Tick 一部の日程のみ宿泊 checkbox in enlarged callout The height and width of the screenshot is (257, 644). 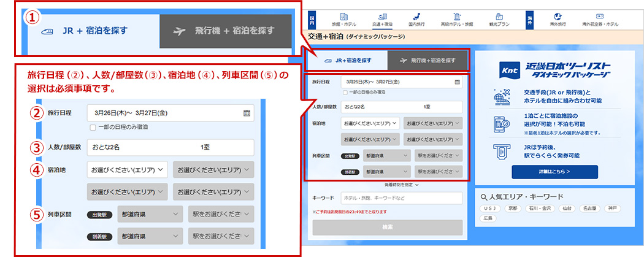tap(93, 128)
